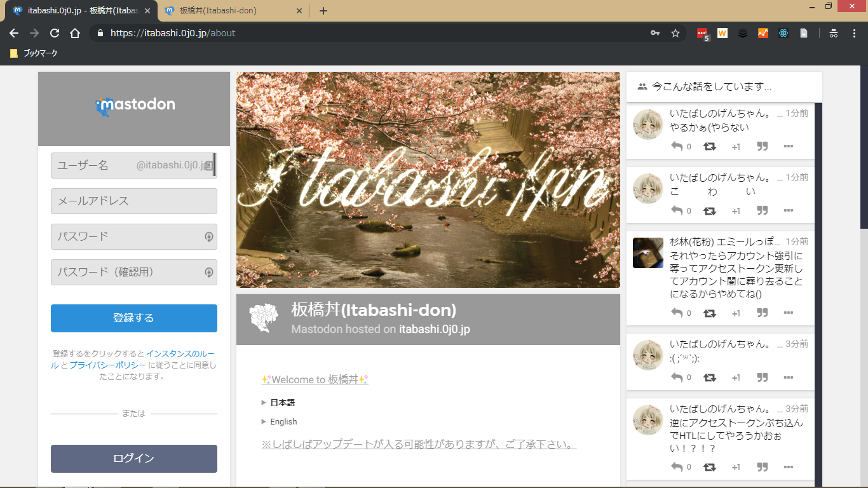Viewport: 868px width, 488px height.
Task: Click reply icon on first toot
Action: click(677, 146)
